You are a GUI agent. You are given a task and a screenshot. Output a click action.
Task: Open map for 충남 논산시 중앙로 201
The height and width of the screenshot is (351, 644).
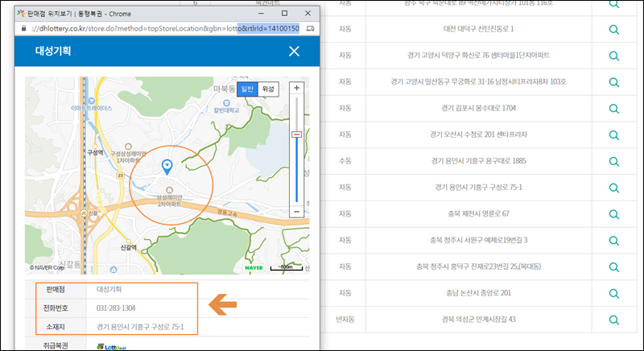coord(614,293)
